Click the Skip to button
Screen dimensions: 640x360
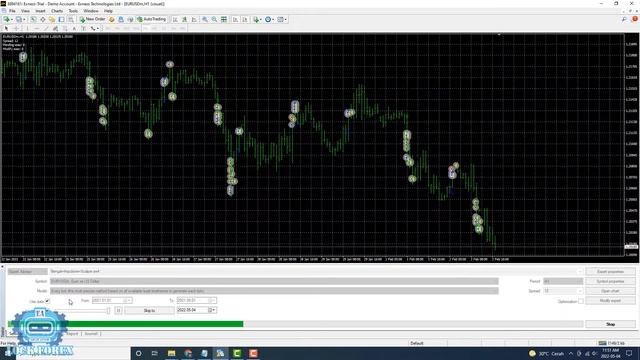click(x=149, y=311)
